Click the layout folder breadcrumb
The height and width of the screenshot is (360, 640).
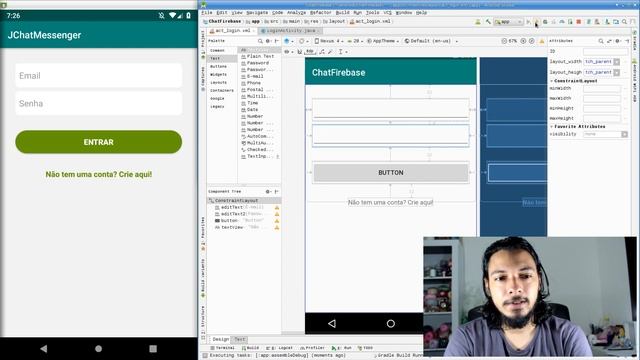[x=334, y=21]
